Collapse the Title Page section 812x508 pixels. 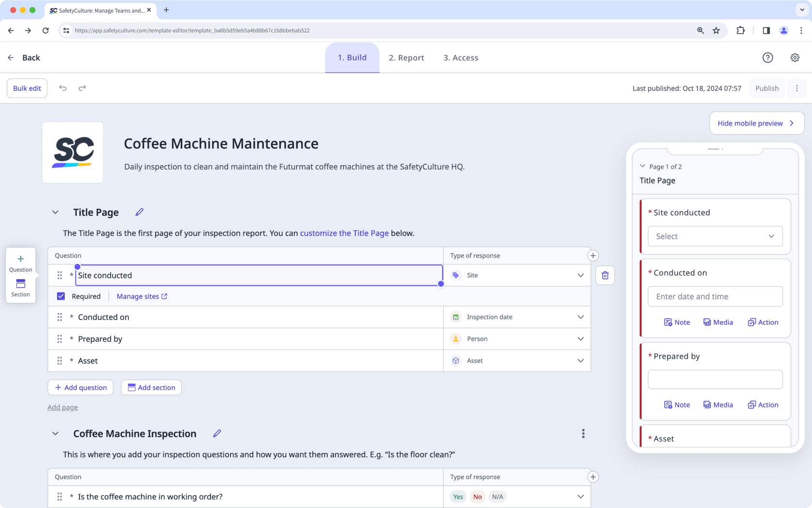tap(55, 212)
